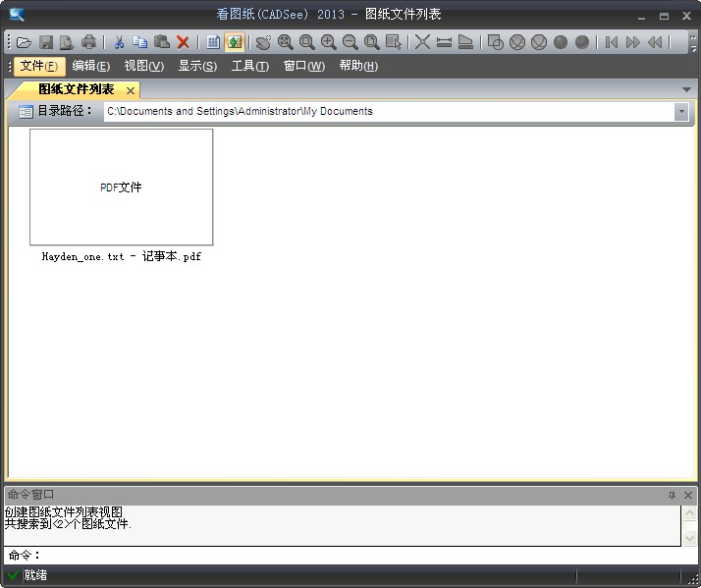Viewport: 701px width, 588px height.
Task: Select the Hayden_one.txt PDF thumbnail
Action: [x=121, y=187]
